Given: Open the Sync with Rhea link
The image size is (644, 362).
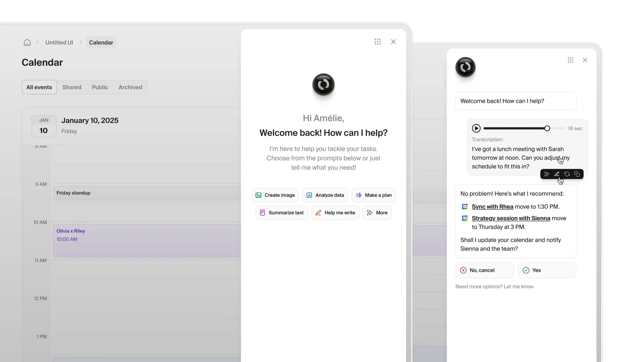Looking at the screenshot, I should (492, 207).
